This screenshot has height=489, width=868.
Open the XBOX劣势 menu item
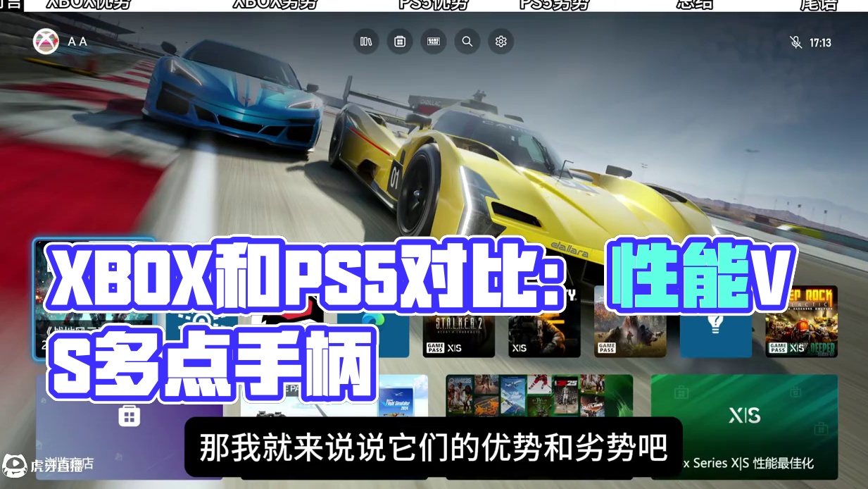coord(276,4)
